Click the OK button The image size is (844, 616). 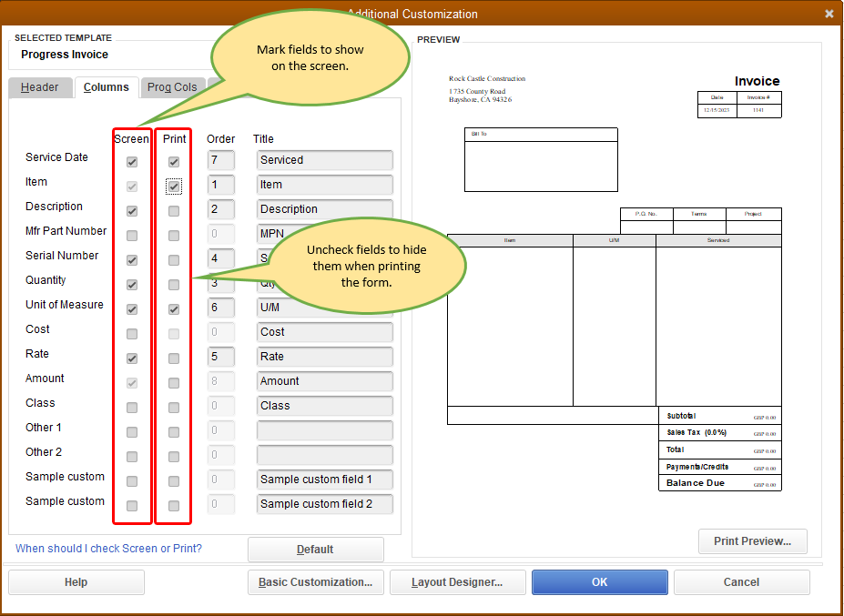click(599, 582)
